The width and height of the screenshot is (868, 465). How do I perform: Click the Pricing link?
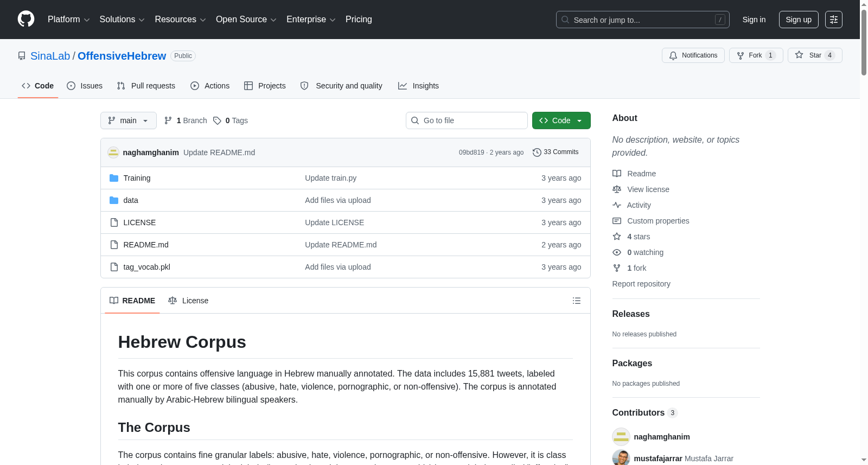point(359,20)
